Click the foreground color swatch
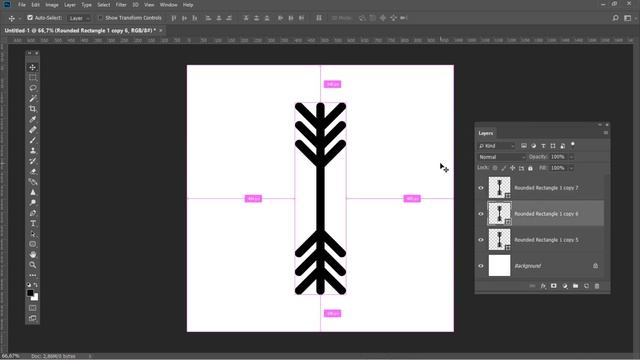This screenshot has width=640, height=360. (x=30, y=293)
